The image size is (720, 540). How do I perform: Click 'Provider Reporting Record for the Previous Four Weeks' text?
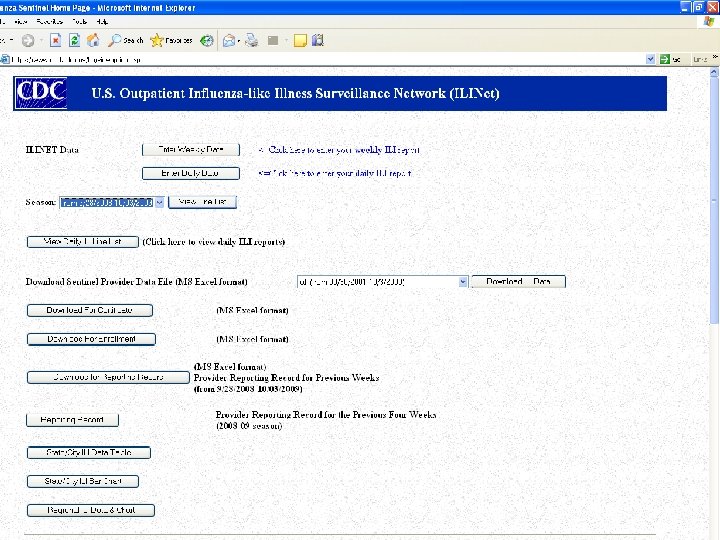[x=326, y=415]
